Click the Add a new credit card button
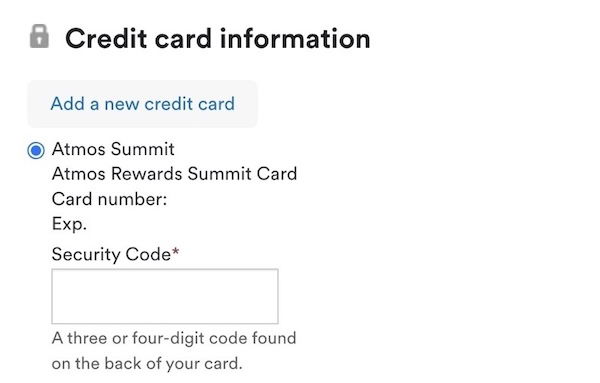Screen dimensions: 600x383 click(x=142, y=104)
